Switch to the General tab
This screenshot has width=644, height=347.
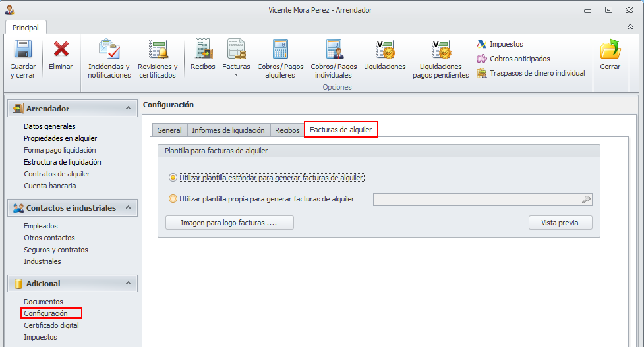tap(169, 130)
